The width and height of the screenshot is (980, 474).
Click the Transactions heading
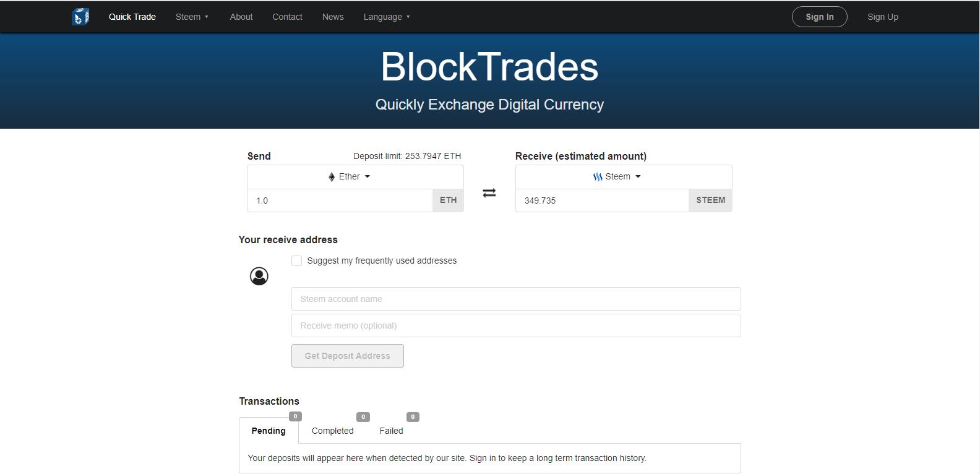269,401
